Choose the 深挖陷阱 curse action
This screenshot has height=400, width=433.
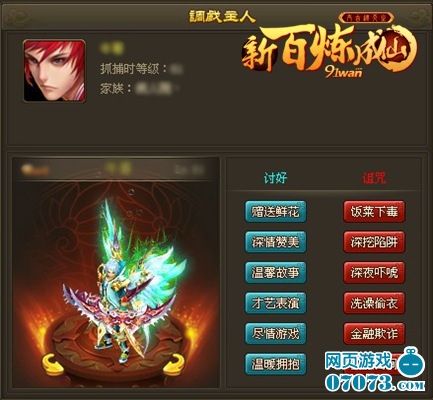click(374, 242)
